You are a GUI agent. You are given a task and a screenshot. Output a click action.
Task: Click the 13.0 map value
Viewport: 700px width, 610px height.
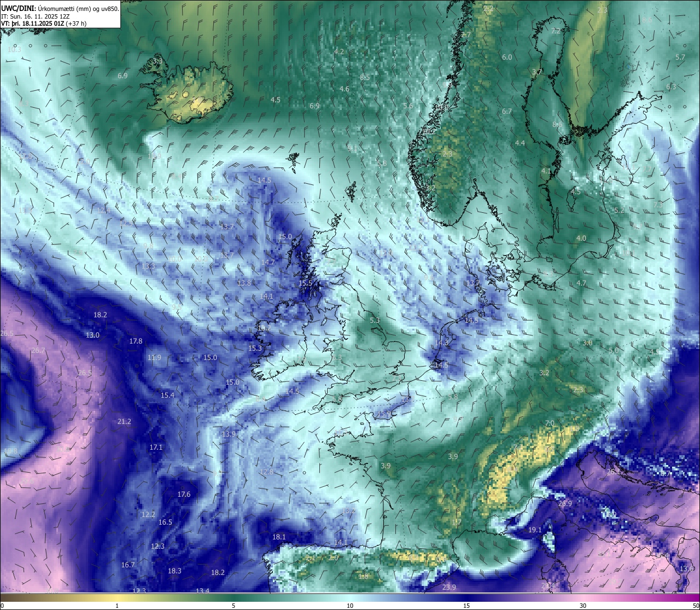pyautogui.click(x=92, y=335)
